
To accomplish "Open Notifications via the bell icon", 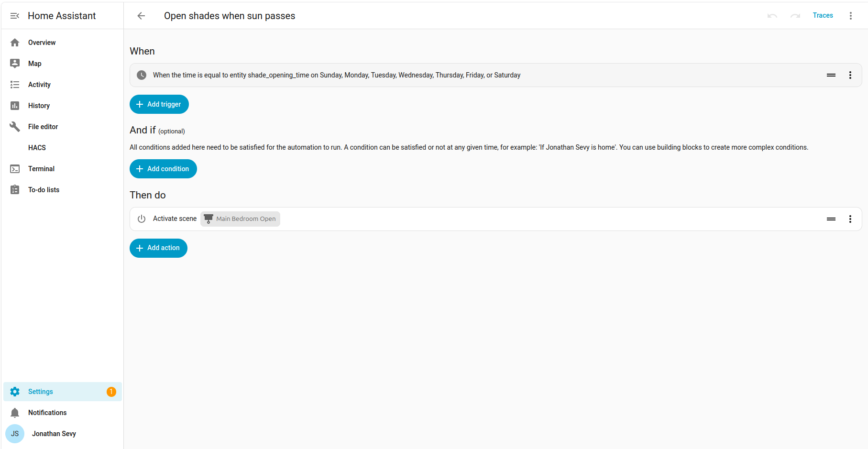I will tap(15, 413).
